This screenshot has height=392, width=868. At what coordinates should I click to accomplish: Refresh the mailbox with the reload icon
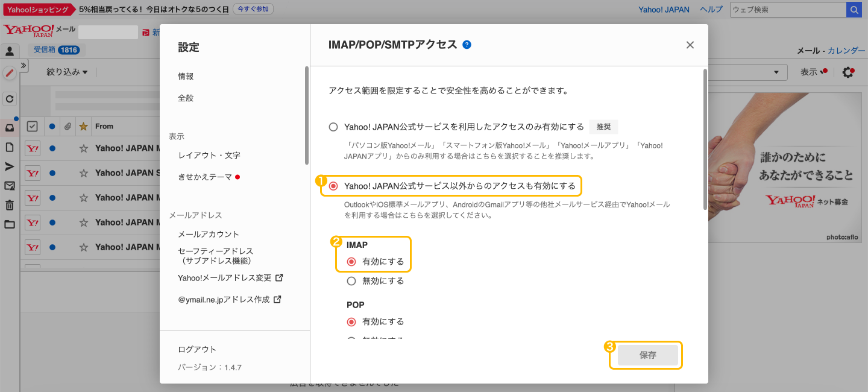tap(10, 99)
